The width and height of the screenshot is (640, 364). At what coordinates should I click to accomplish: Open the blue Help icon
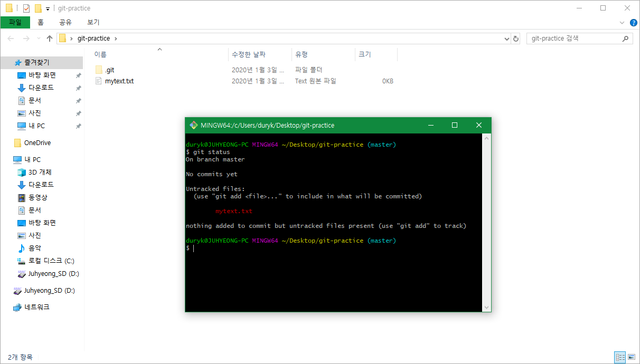point(634,23)
